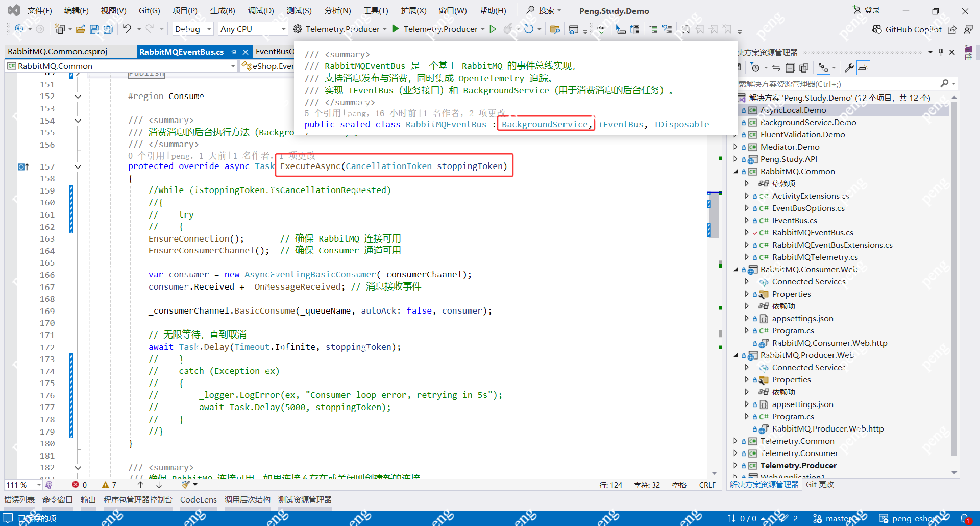The image size is (980, 526).
Task: Switch to the RabbitMQ.Common.csproj tab
Action: coord(57,52)
